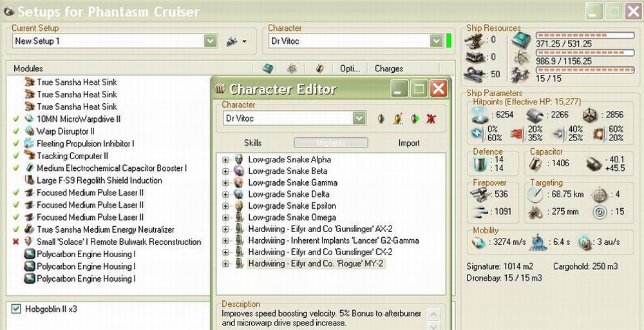The image size is (644, 330).
Task: Click the turret firepower icon showing 536
Action: coord(480,195)
